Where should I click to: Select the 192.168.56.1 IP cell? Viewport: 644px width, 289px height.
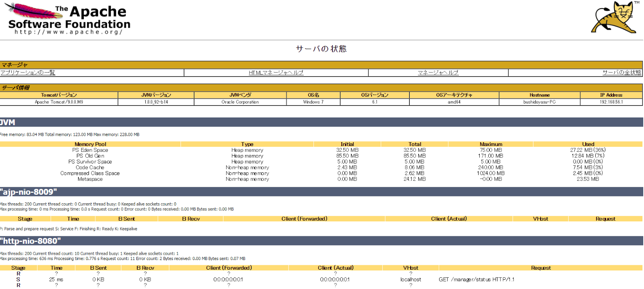(611, 102)
